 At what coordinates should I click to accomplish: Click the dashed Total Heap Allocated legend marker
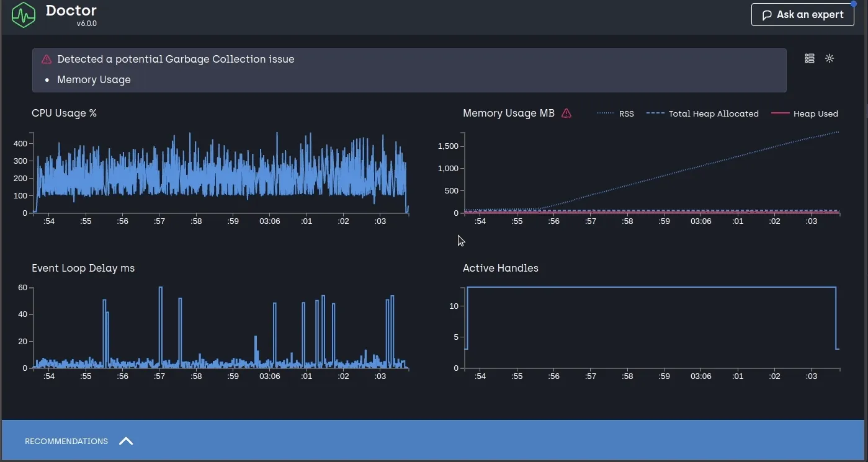656,114
